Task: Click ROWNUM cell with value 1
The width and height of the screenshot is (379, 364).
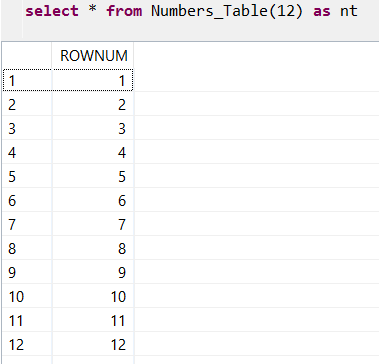Action: click(x=93, y=80)
